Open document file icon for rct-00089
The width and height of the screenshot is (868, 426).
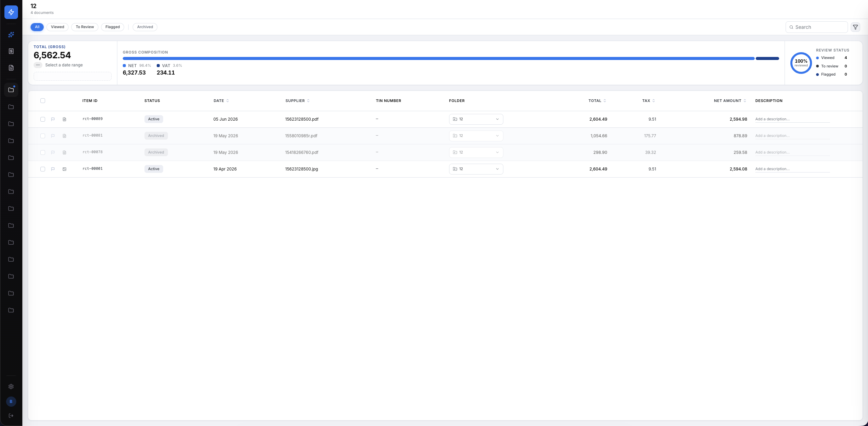coord(64,119)
